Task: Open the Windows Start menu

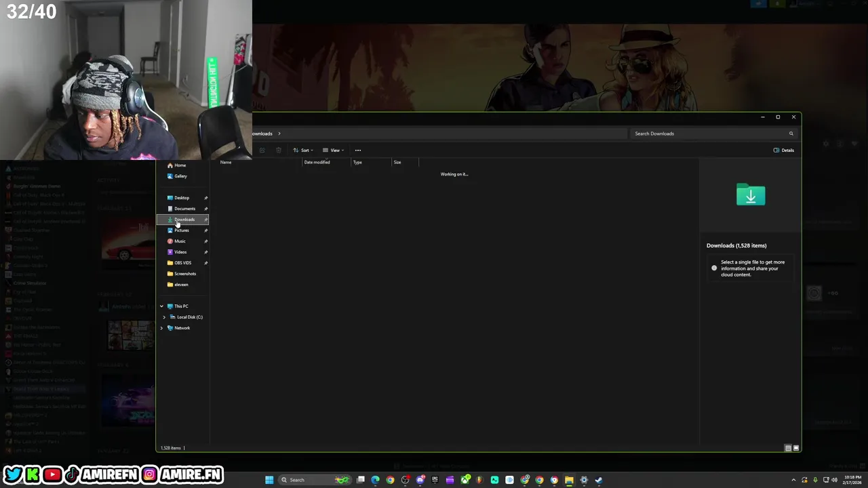Action: (x=269, y=480)
